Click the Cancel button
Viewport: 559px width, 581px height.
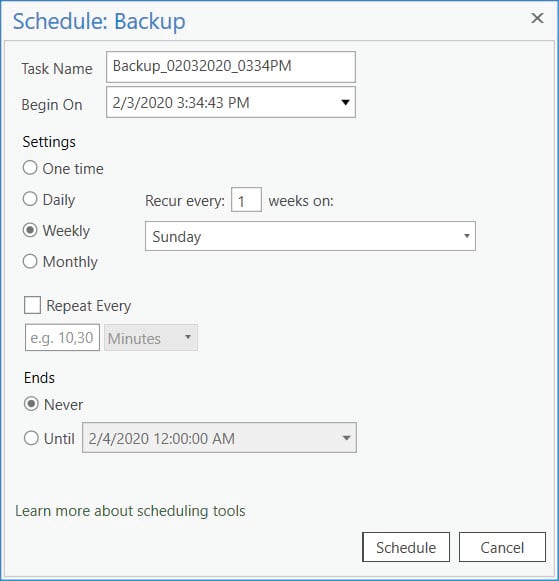pos(502,547)
